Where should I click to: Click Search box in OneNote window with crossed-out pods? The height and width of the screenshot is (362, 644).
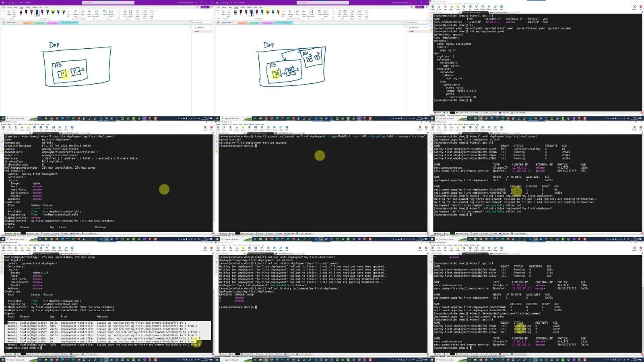point(323,2)
